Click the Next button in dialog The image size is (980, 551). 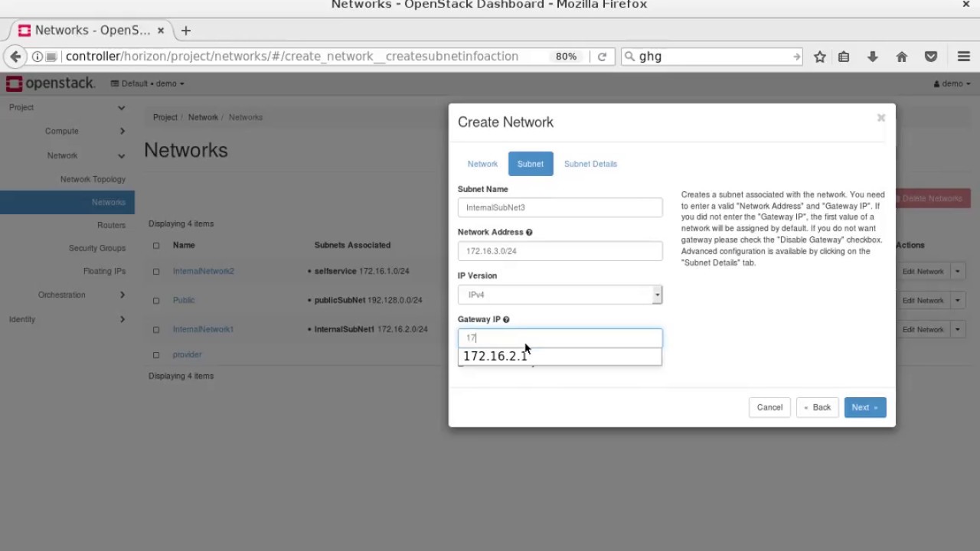(x=865, y=407)
